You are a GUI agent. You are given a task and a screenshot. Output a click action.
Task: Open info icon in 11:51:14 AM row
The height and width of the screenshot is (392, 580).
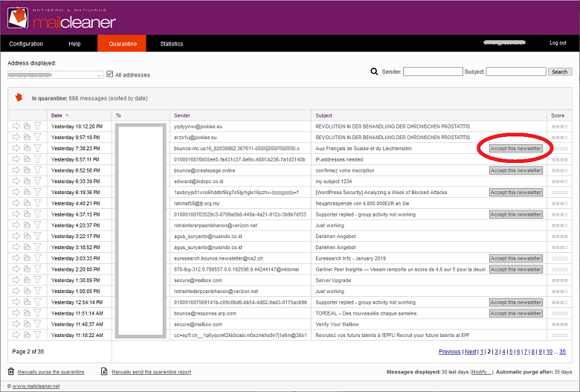pyautogui.click(x=27, y=313)
